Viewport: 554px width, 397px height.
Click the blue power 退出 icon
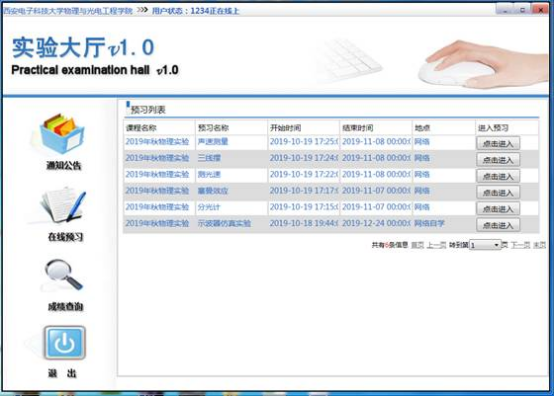coord(65,343)
